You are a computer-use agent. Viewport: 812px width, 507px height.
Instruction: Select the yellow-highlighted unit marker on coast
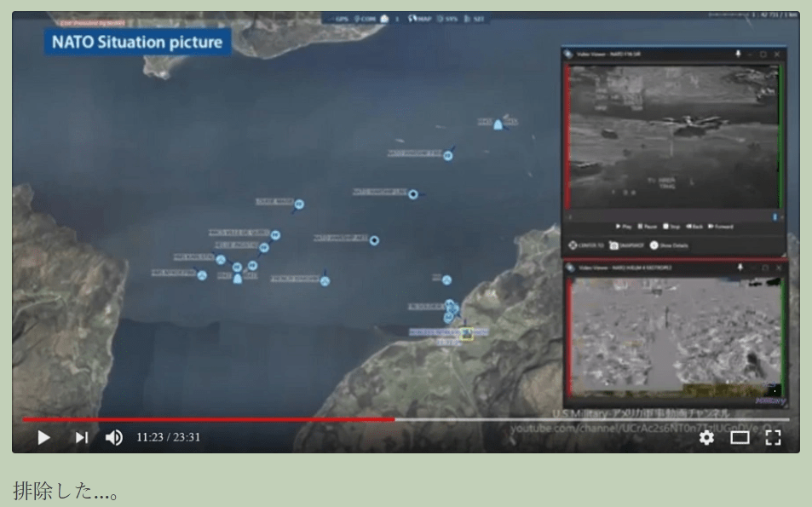[x=466, y=334]
